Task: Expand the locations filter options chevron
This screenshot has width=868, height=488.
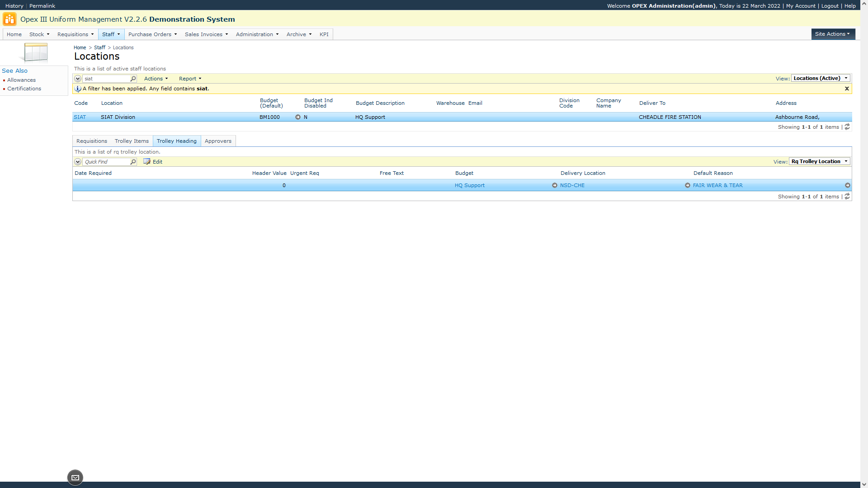Action: [78, 79]
